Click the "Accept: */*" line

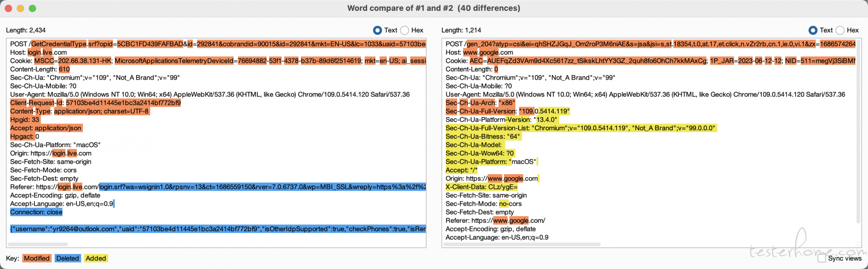tap(462, 170)
